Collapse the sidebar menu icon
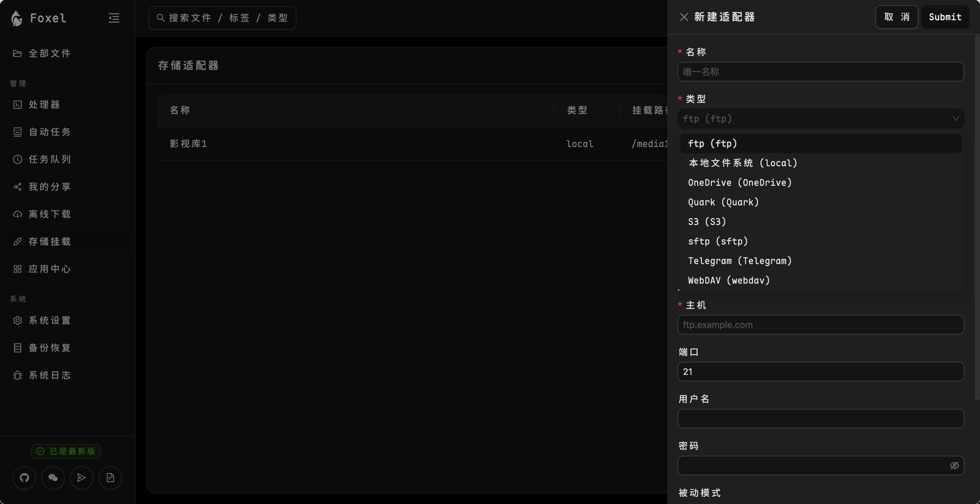Image resolution: width=980 pixels, height=504 pixels. point(114,18)
